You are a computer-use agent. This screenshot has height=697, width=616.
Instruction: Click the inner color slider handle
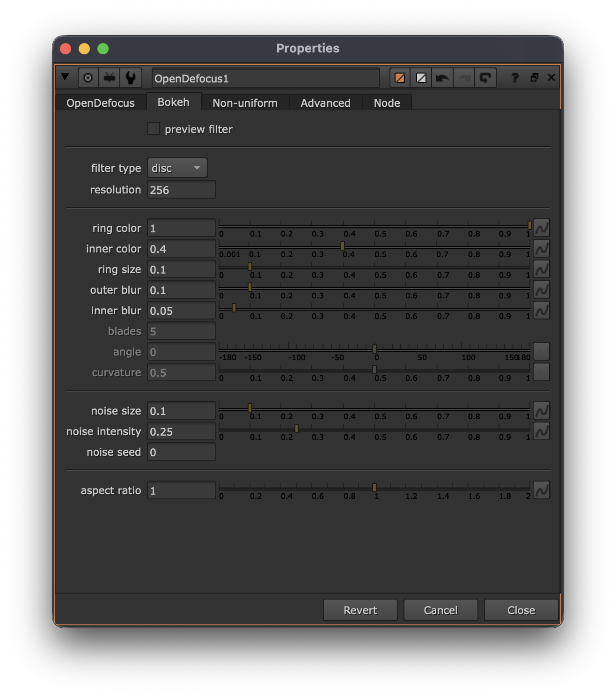click(x=343, y=246)
